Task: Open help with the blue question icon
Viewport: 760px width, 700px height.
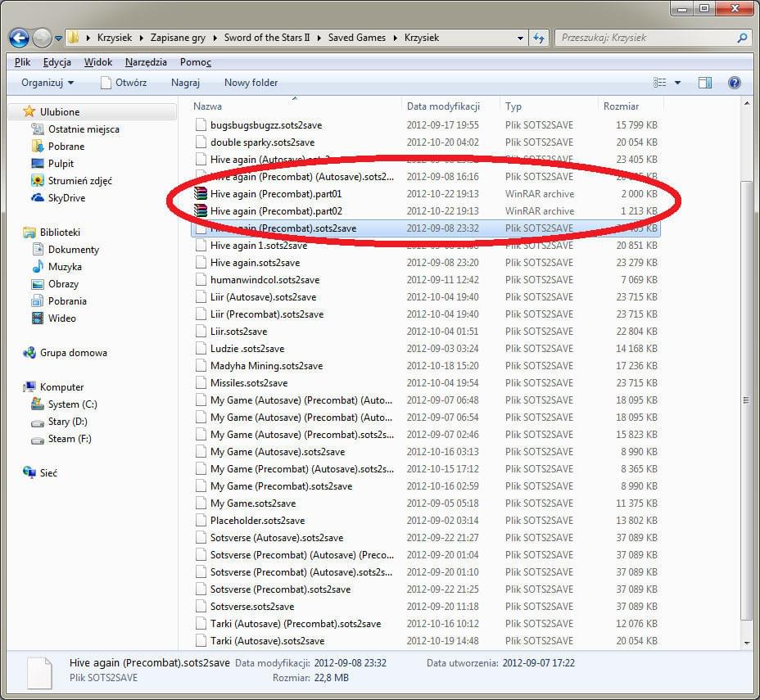Action: tap(735, 83)
